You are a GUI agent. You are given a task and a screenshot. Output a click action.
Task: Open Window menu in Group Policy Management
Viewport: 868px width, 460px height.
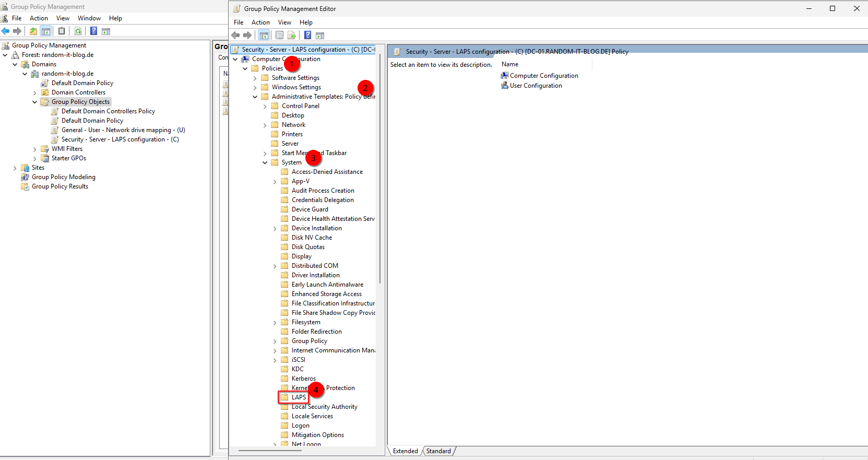(x=89, y=18)
